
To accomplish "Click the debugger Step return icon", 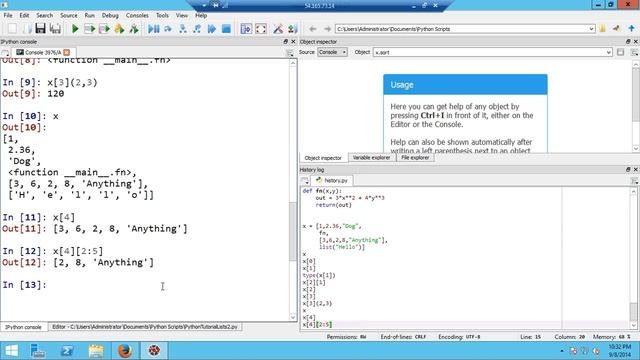I will pyautogui.click(x=197, y=29).
